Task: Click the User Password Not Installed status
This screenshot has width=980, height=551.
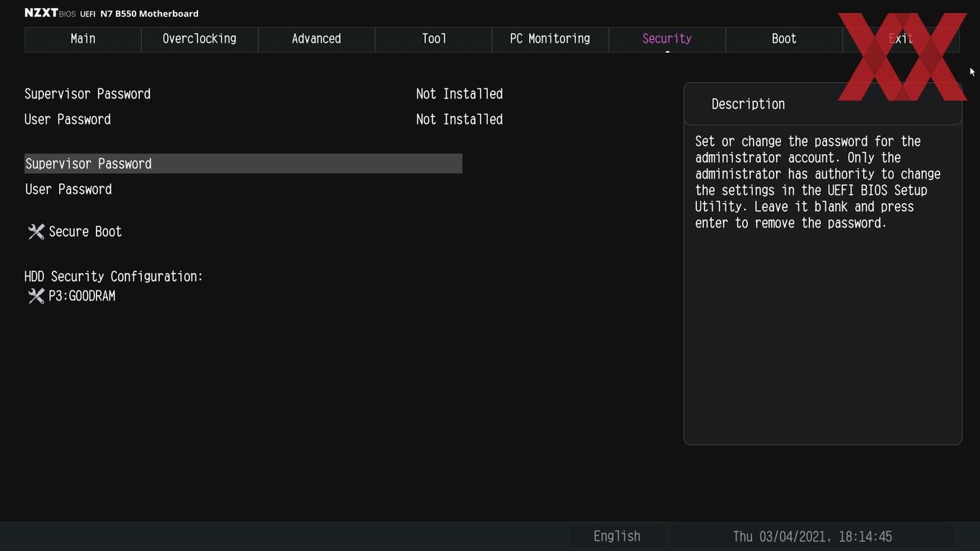Action: (460, 120)
